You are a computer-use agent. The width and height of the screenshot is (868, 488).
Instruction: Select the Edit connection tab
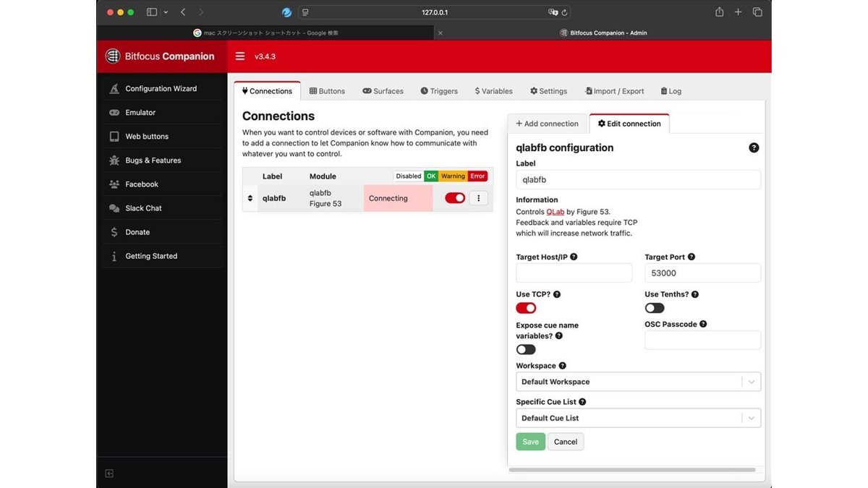click(629, 124)
